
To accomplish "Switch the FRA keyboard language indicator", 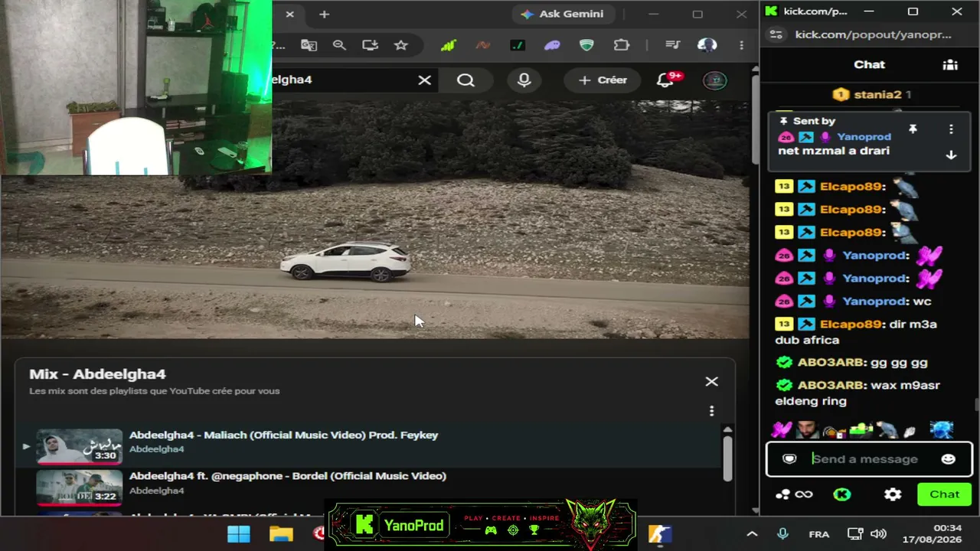I will click(819, 534).
